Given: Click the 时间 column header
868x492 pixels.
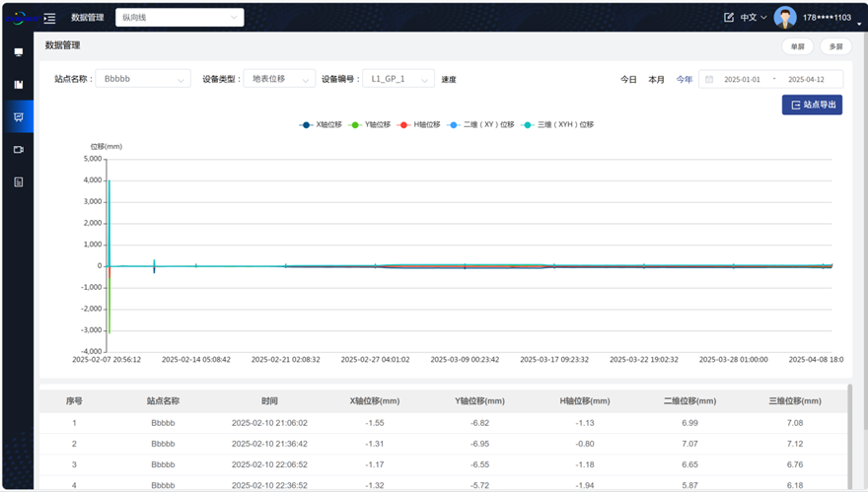Looking at the screenshot, I should pos(269,400).
